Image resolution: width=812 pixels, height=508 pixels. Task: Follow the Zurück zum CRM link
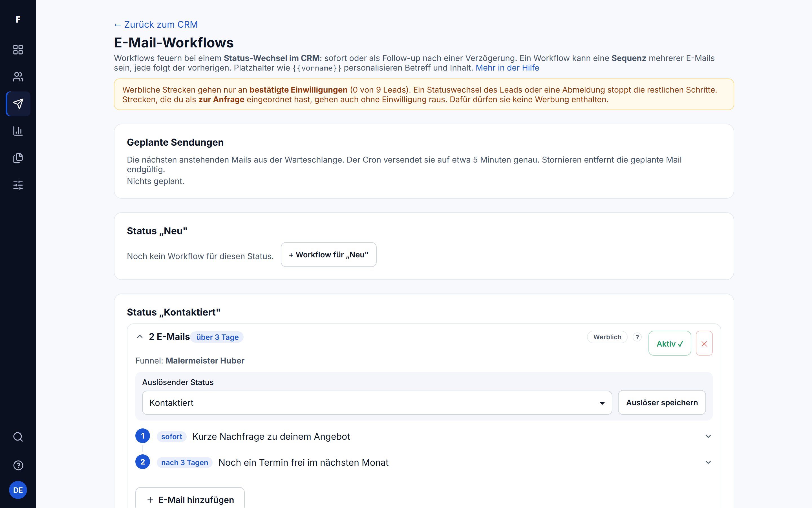pos(156,25)
